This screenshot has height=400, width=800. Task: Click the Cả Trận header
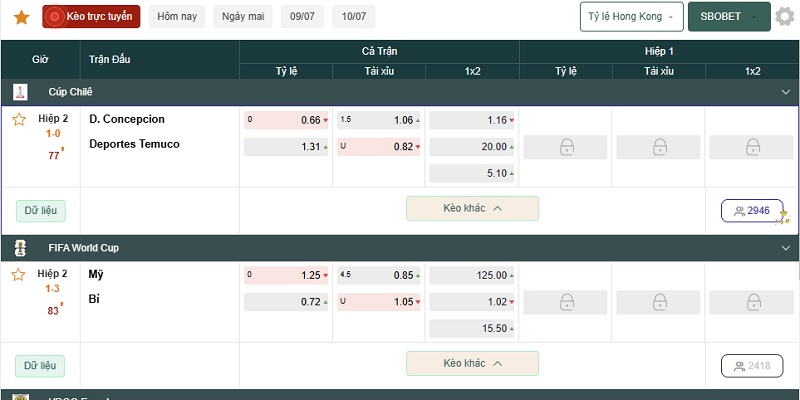pos(380,52)
